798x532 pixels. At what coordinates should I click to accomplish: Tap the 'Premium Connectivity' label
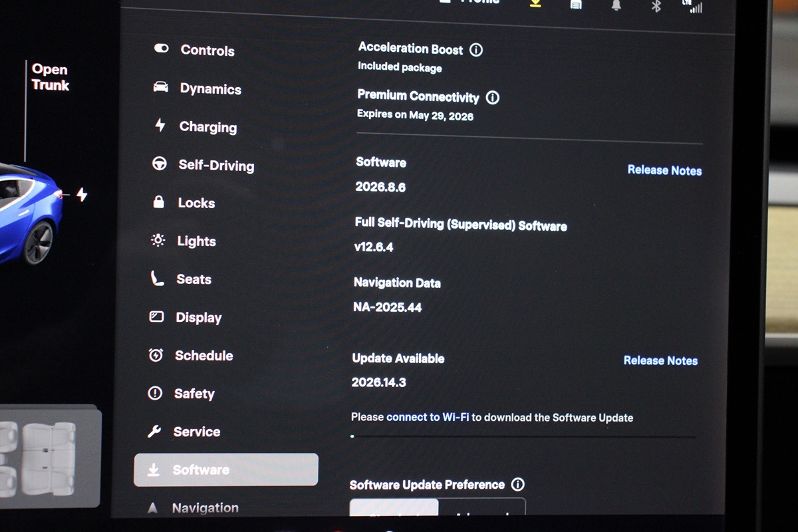click(418, 96)
